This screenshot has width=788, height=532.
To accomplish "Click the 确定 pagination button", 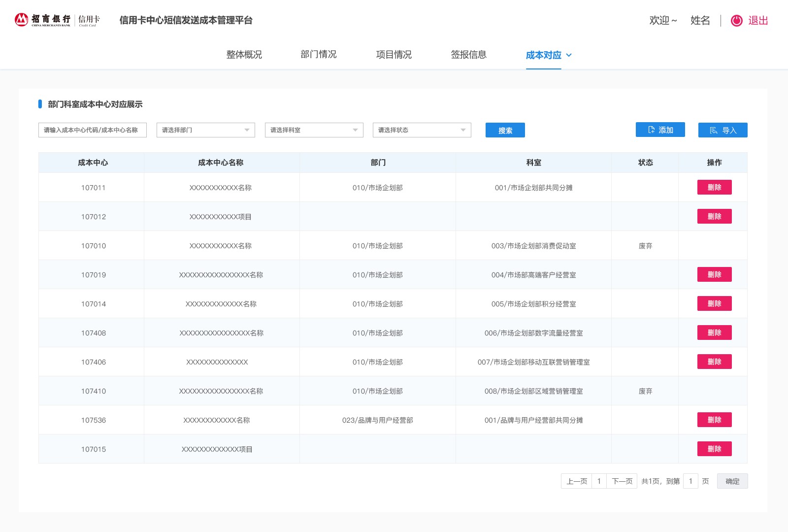I will click(x=732, y=481).
